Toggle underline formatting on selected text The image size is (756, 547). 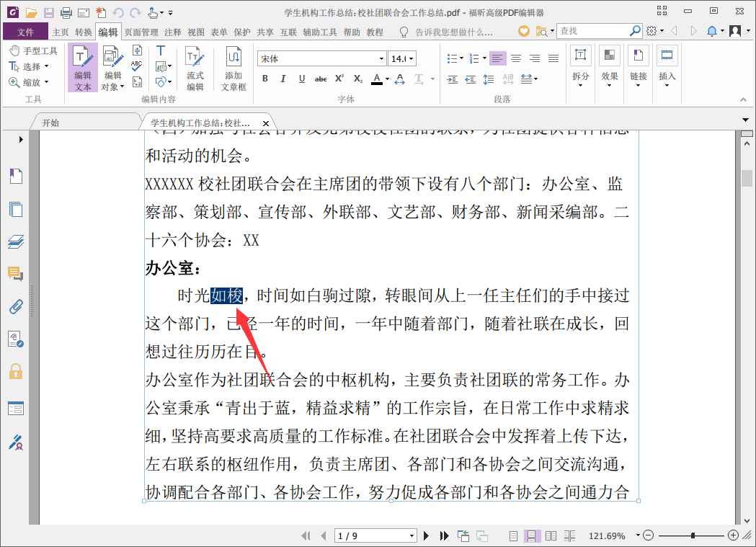[x=301, y=79]
